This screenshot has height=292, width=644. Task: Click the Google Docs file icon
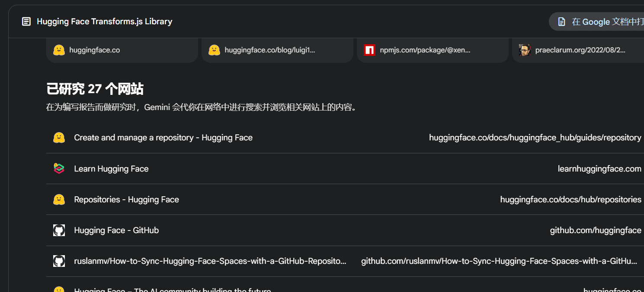coord(561,22)
